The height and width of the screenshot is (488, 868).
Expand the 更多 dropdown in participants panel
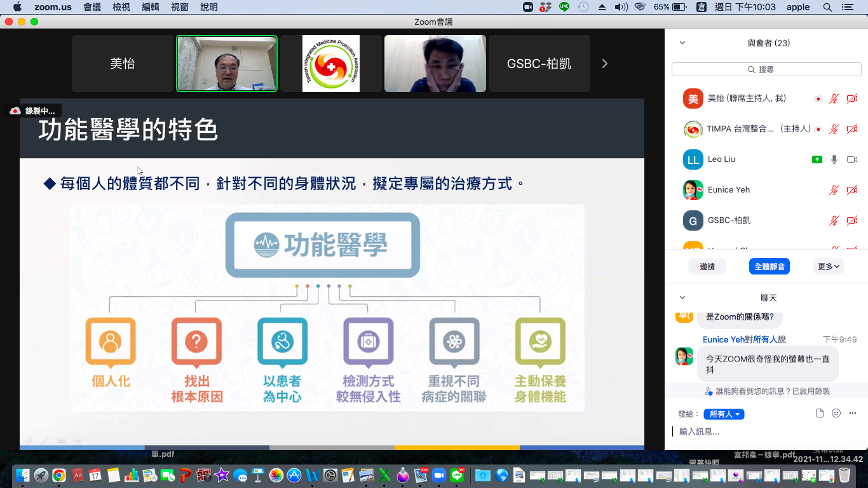(828, 267)
